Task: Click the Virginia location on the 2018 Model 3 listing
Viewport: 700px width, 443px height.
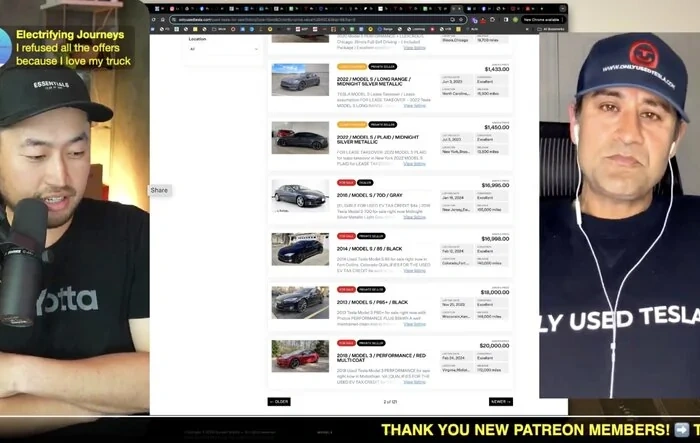Action: pyautogui.click(x=456, y=369)
